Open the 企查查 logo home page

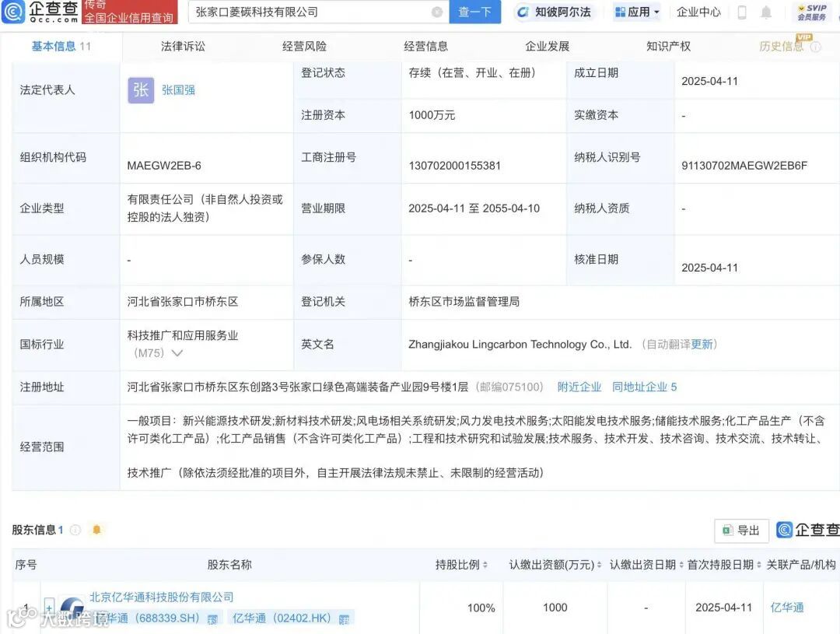pos(40,12)
